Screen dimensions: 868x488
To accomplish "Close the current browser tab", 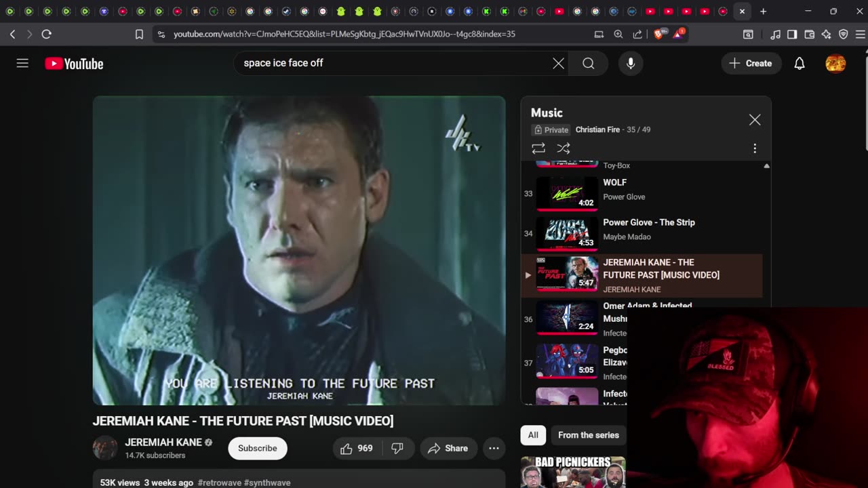I will coord(742,12).
